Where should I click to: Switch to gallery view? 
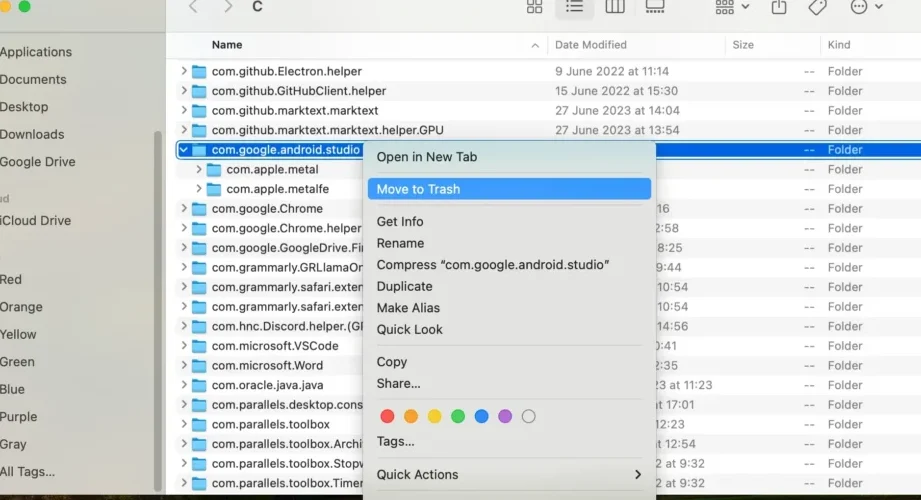655,7
